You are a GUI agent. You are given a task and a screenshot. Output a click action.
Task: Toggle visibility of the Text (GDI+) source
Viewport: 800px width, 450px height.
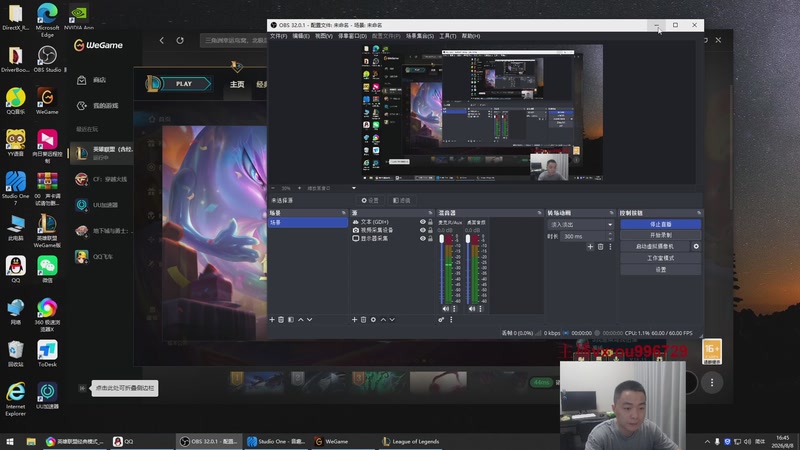coord(422,222)
